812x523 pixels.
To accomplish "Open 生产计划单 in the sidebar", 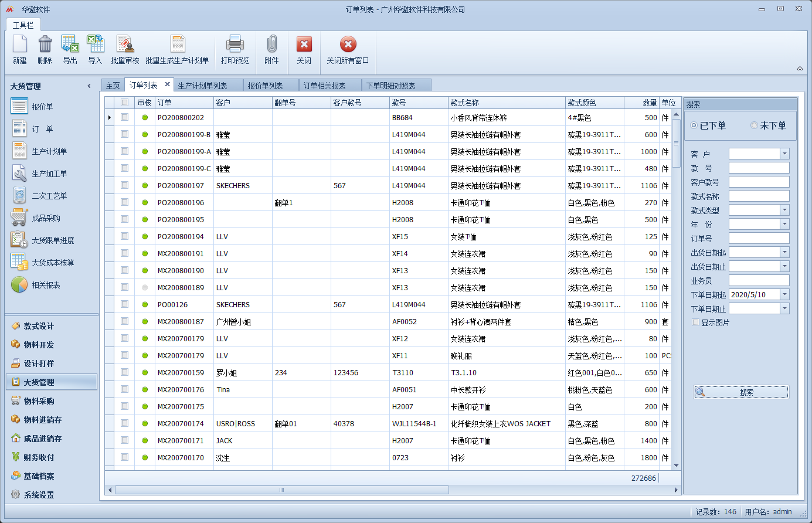I will point(49,151).
